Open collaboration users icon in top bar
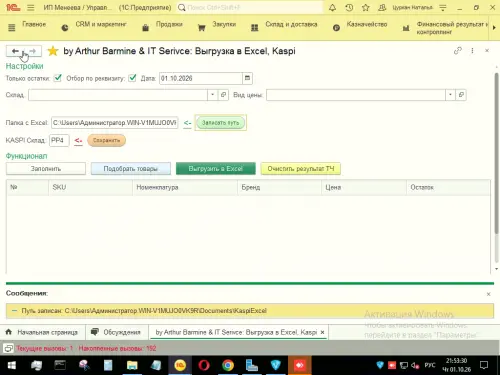 pos(382,7)
